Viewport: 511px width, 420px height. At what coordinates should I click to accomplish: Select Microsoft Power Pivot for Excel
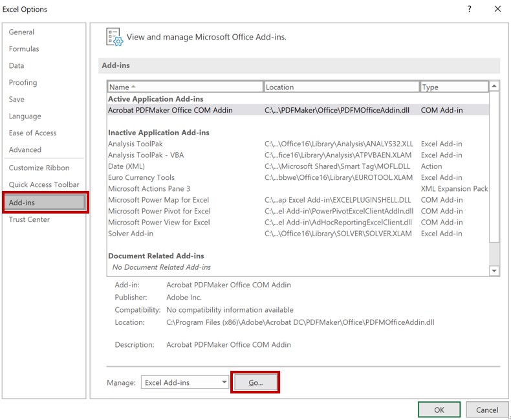click(x=159, y=211)
